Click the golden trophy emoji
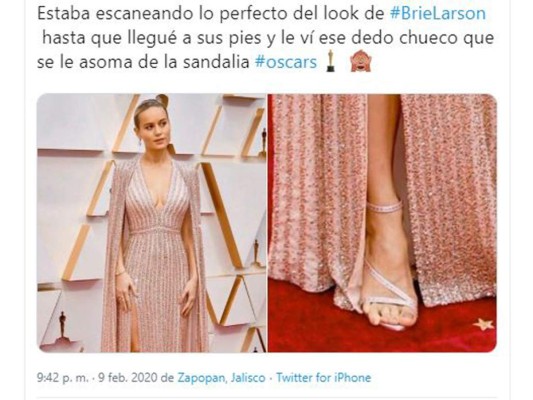 pyautogui.click(x=329, y=61)
